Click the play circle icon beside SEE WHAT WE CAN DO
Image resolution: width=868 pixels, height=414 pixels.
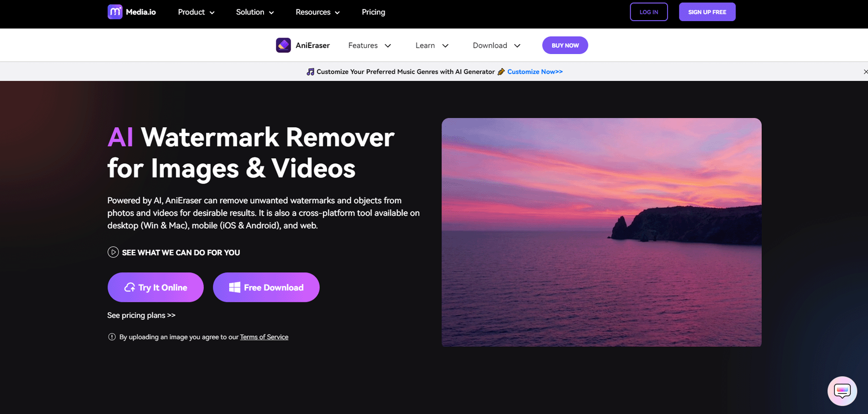point(113,252)
